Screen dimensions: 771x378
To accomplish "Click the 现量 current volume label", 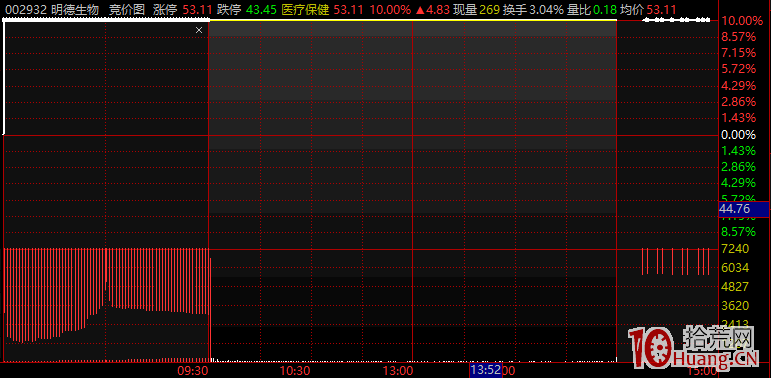I will click(x=464, y=9).
